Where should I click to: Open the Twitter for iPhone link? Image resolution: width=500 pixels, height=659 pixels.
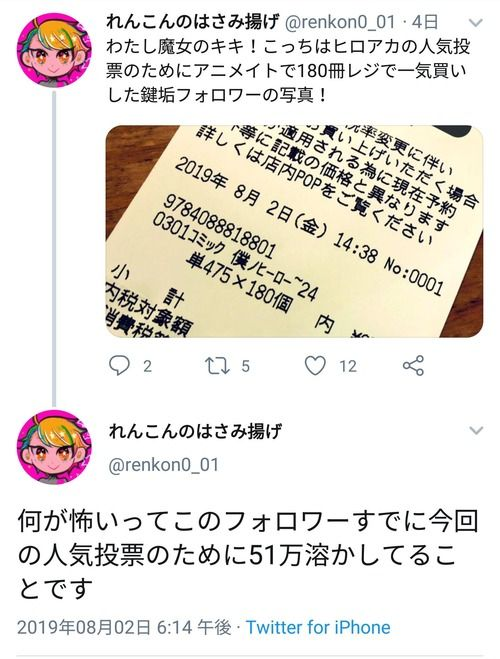318,627
